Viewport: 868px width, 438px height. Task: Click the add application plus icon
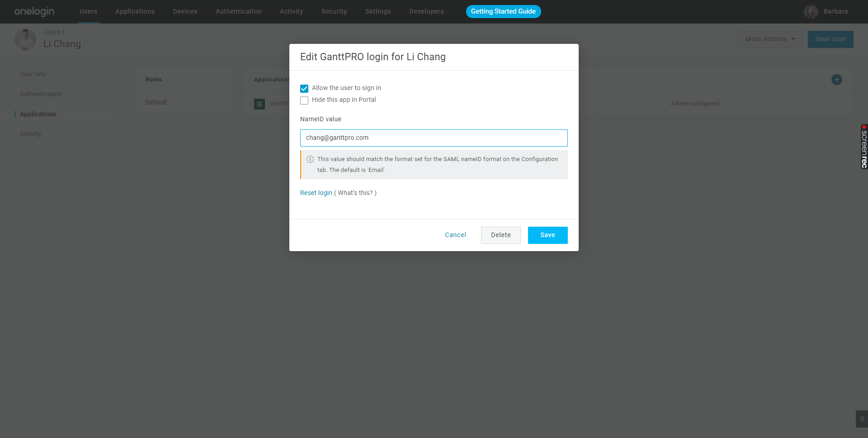click(836, 80)
